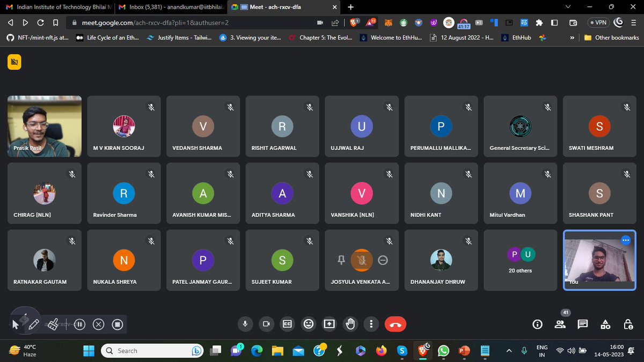Expand the tab search chevron

pos(569,7)
